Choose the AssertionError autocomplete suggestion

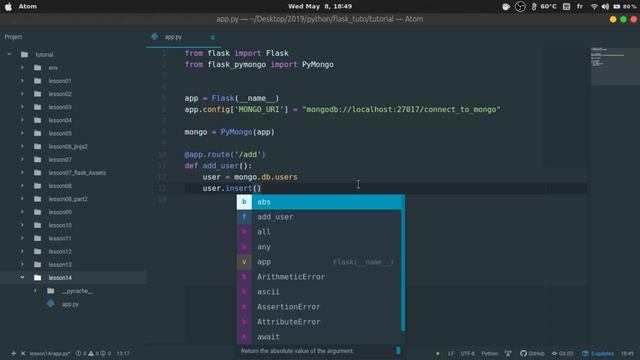319,307
